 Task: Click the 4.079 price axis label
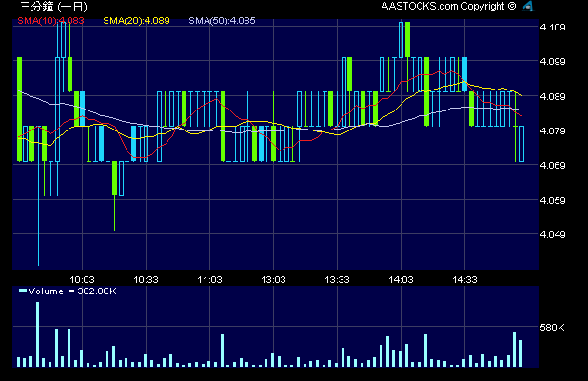[553, 131]
